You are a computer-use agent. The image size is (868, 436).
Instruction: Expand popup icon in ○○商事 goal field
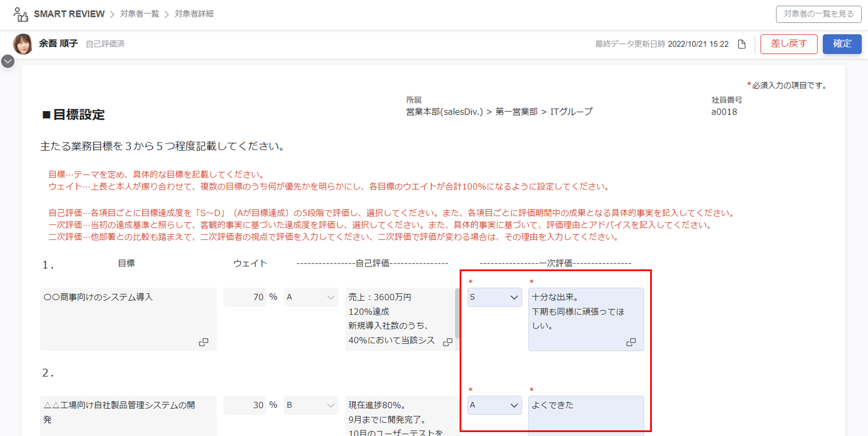[204, 342]
